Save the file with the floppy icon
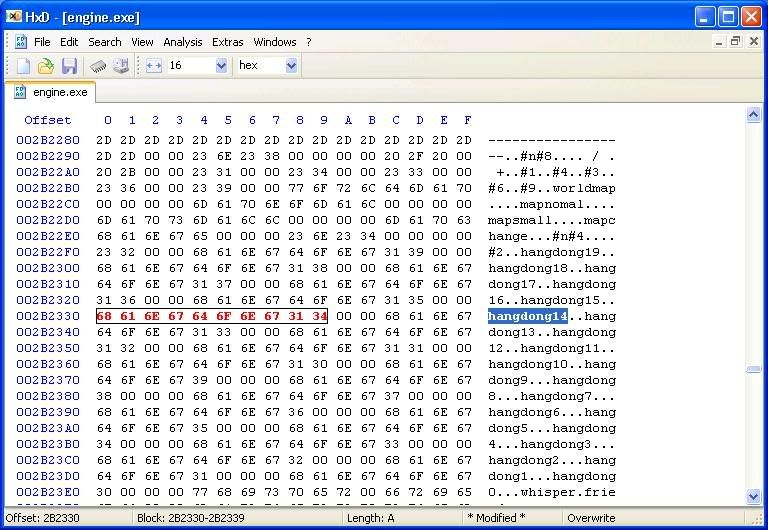This screenshot has width=768, height=530. 69,66
